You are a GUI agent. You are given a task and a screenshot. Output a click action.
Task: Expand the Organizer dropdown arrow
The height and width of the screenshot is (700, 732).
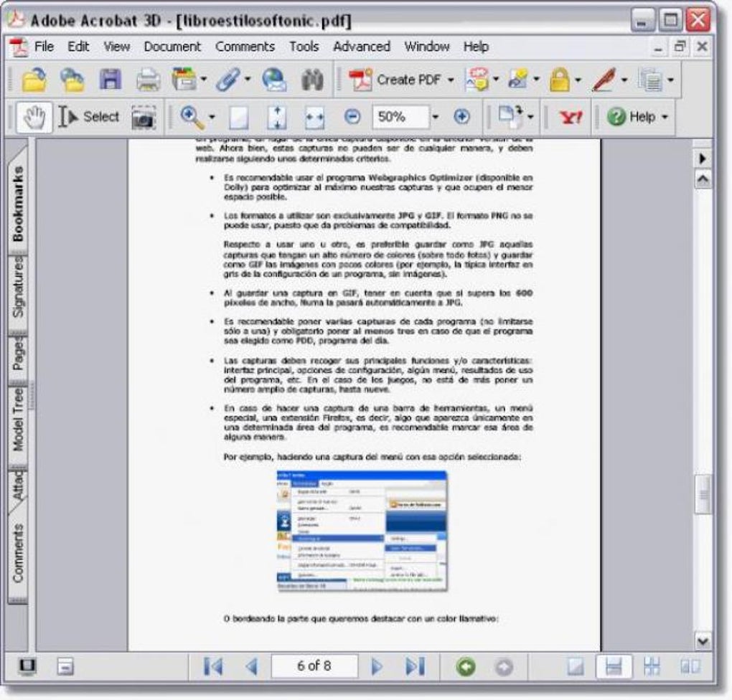[204, 79]
